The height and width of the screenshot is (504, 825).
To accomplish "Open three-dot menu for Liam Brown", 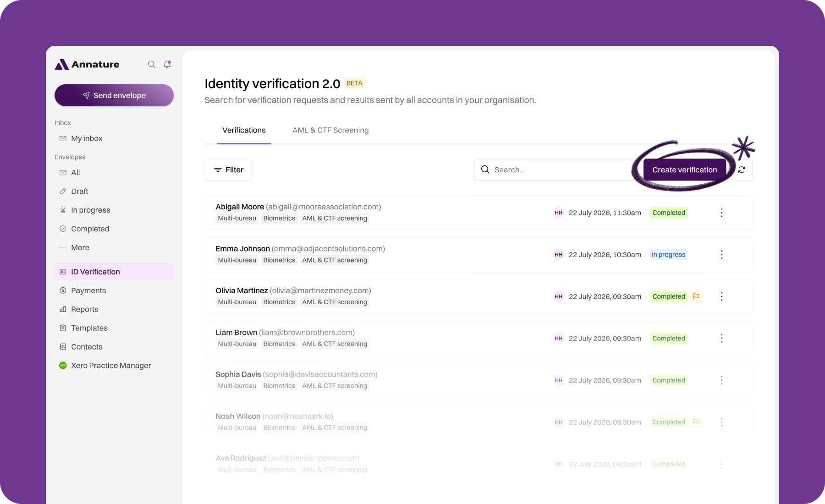I will click(721, 339).
